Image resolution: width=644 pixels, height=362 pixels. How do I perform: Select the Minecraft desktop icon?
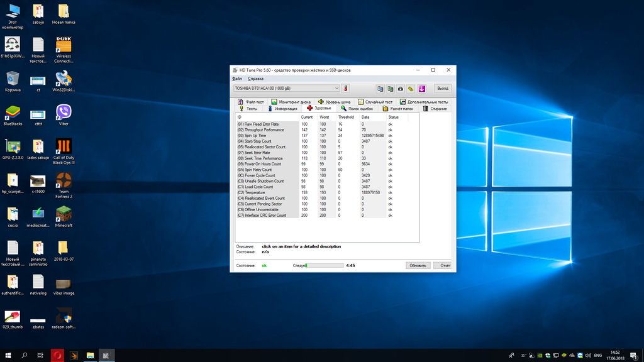[64, 217]
